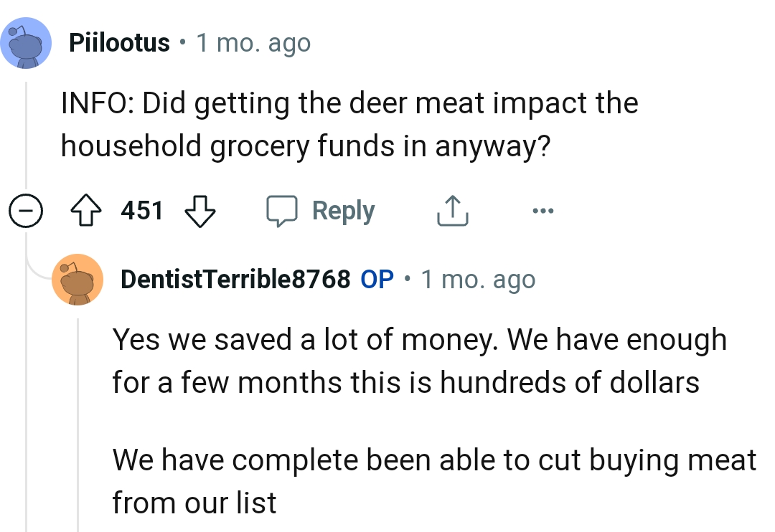Viewport: 775px width, 532px height.
Task: Click OP's reply about saving money
Action: [x=420, y=361]
